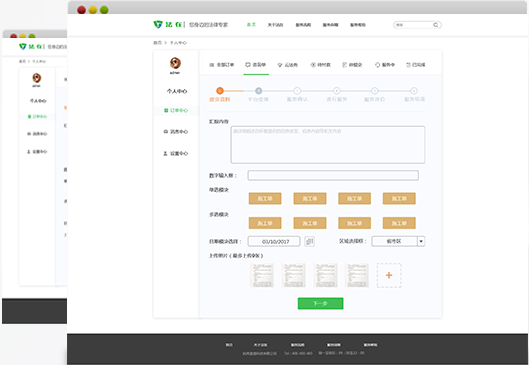The width and height of the screenshot is (529, 365).
Task: Click the document icon of the 待提交 tab
Action: pyautogui.click(x=344, y=65)
